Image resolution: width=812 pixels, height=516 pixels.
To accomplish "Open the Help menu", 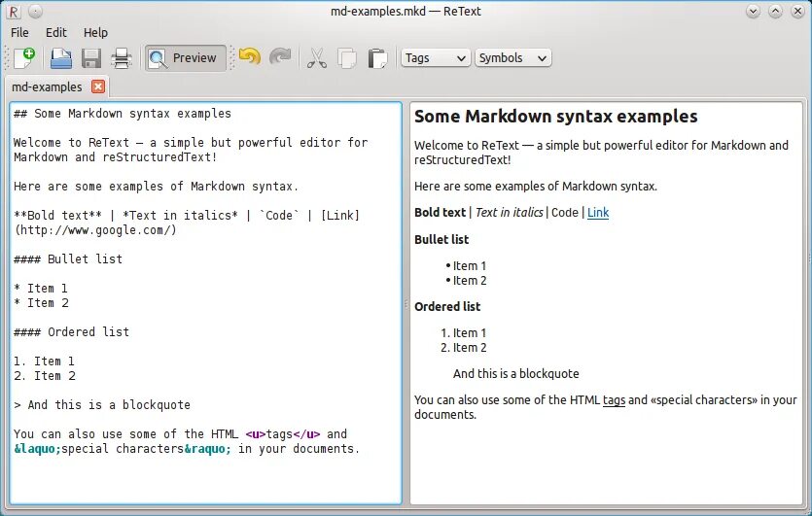I will 96,33.
